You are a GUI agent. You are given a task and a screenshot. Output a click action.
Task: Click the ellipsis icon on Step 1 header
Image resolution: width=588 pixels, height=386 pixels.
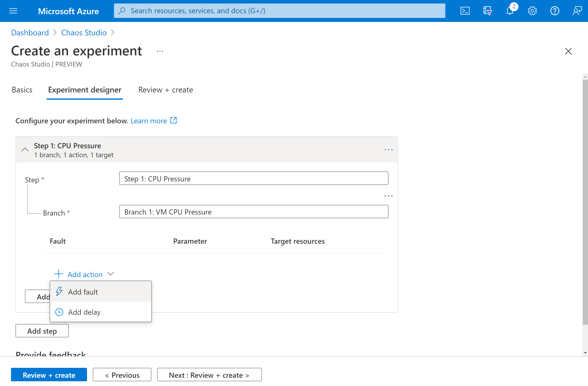pos(388,150)
